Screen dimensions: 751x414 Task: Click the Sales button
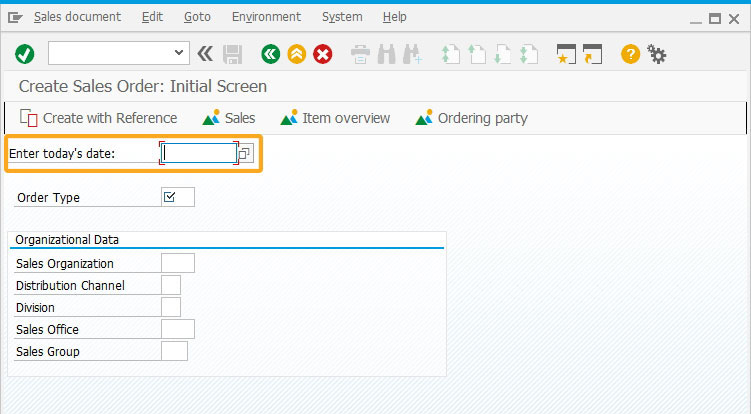click(229, 118)
